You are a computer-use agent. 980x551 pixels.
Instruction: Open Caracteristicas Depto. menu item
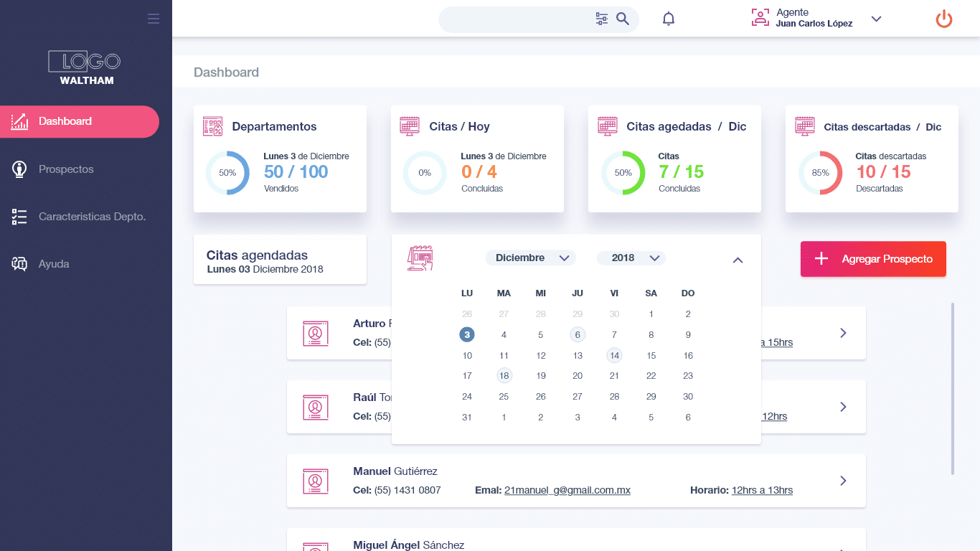pos(92,217)
